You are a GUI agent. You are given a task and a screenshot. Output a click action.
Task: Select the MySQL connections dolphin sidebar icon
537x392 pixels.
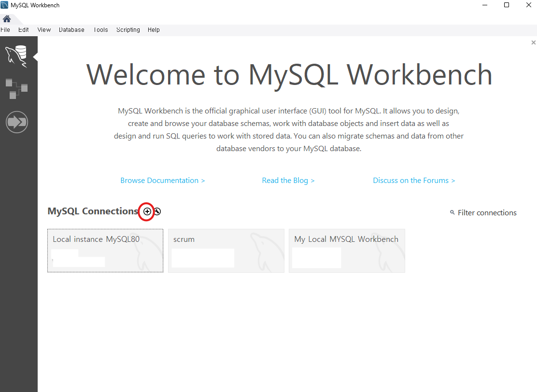pos(16,56)
